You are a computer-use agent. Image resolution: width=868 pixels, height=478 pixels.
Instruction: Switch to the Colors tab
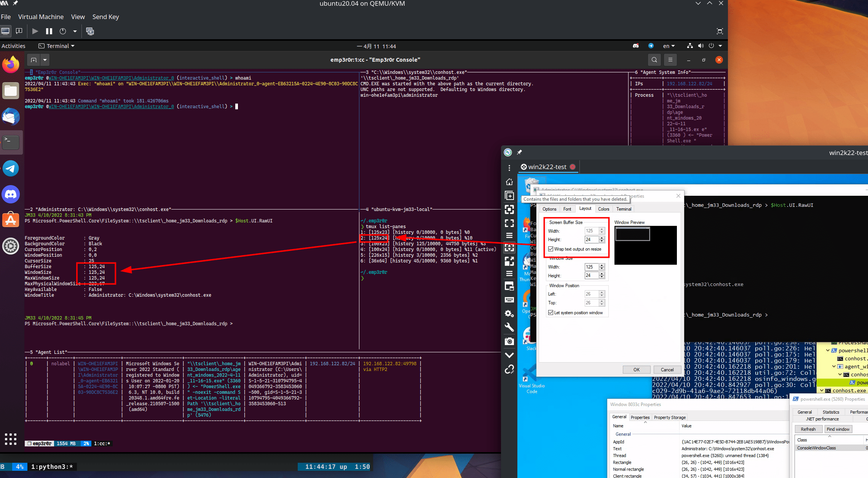tap(603, 209)
